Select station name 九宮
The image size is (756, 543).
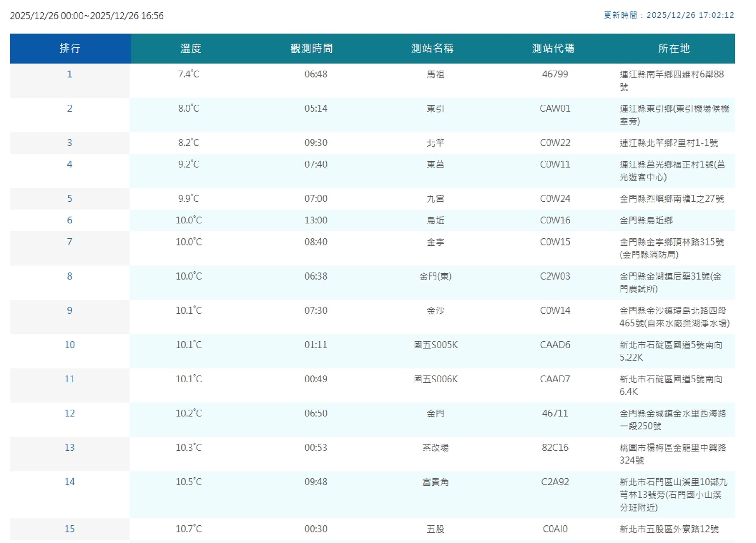(435, 199)
